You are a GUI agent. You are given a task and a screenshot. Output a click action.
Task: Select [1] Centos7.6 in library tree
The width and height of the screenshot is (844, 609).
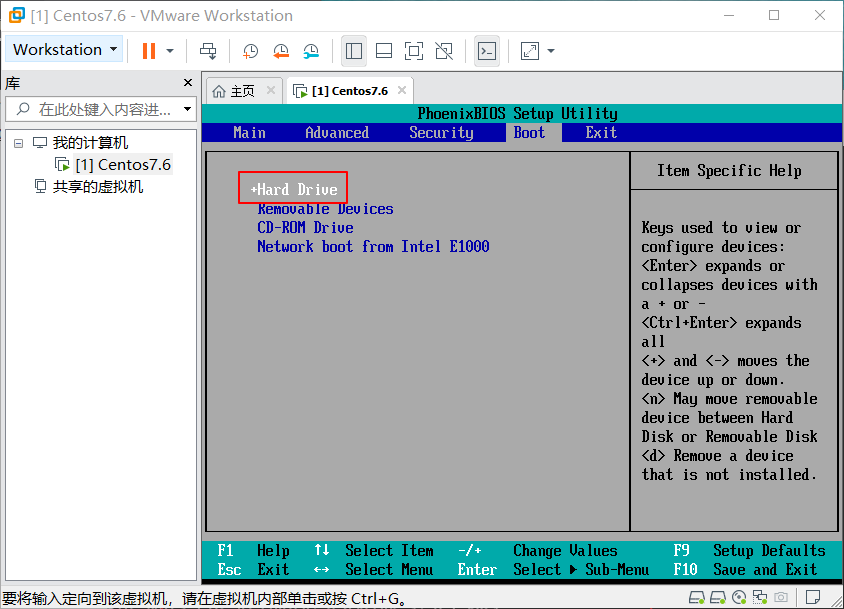click(x=123, y=165)
